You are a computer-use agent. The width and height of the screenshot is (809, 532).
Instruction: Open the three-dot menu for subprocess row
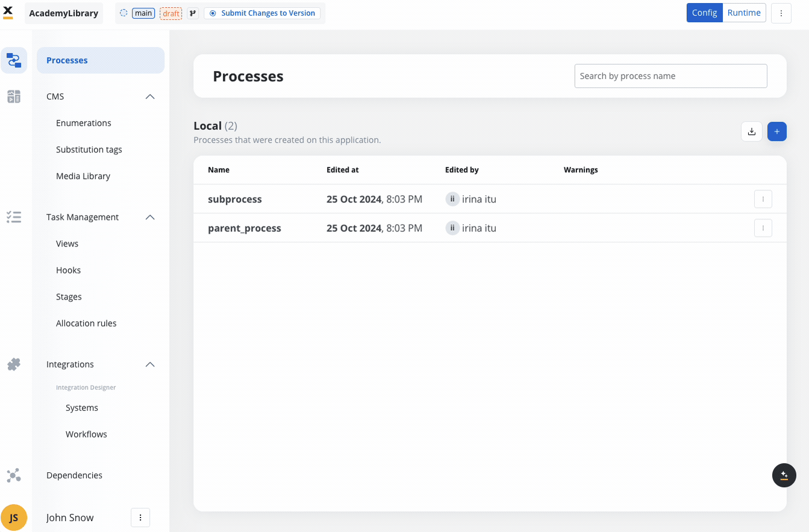tap(763, 199)
